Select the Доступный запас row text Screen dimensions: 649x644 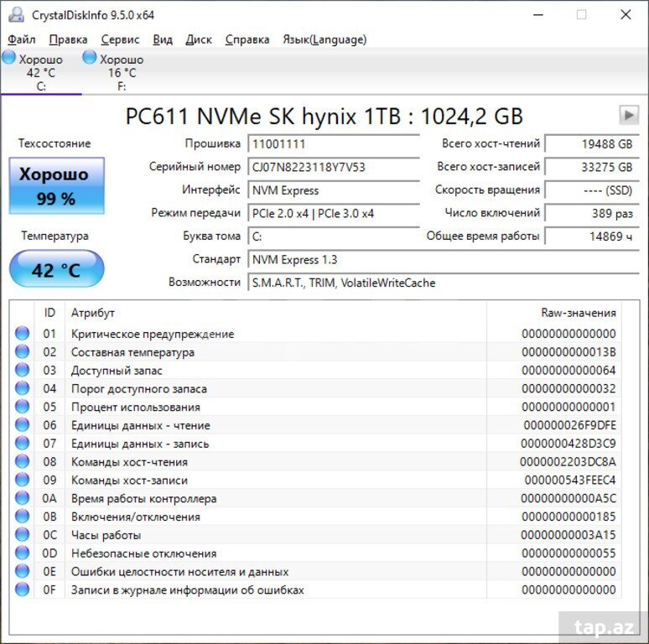(x=117, y=371)
